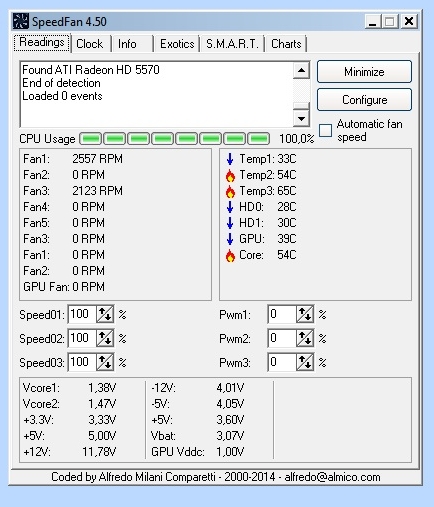This screenshot has height=507, width=434.
Task: Click the down arrow icon beside Temp1
Action: [x=230, y=159]
